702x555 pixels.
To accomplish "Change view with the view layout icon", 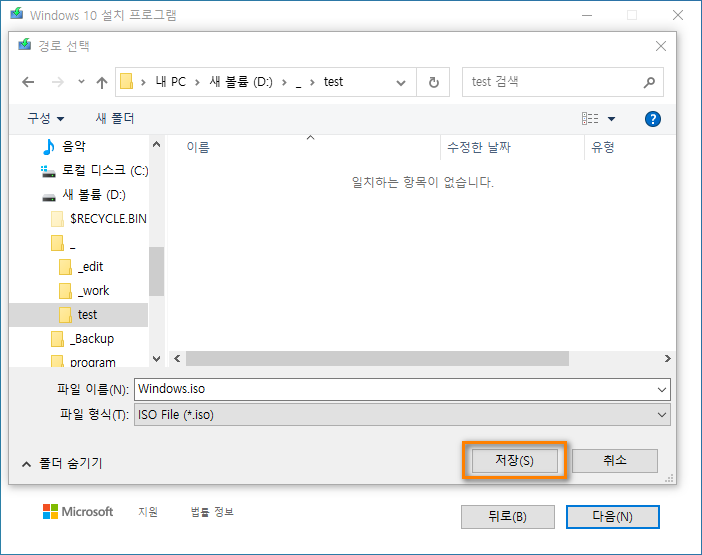I will click(x=590, y=119).
